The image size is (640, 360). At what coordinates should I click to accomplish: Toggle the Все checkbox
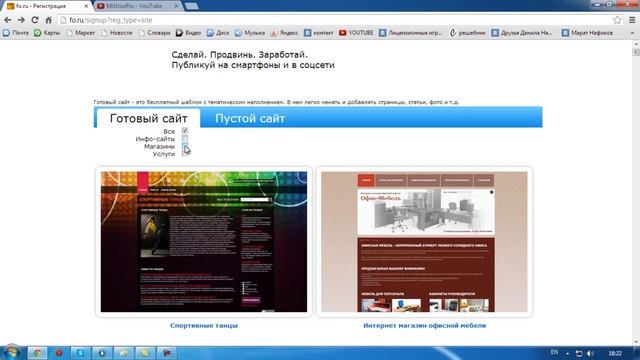tap(185, 131)
